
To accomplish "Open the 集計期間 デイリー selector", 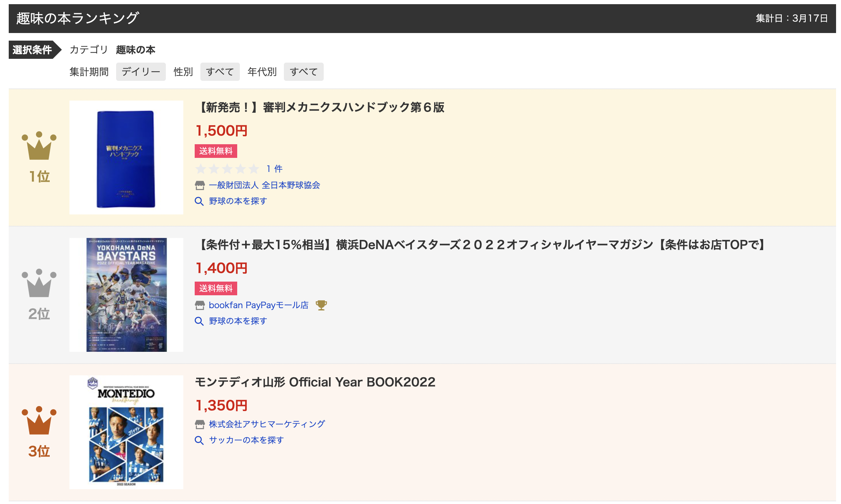I will 141,72.
